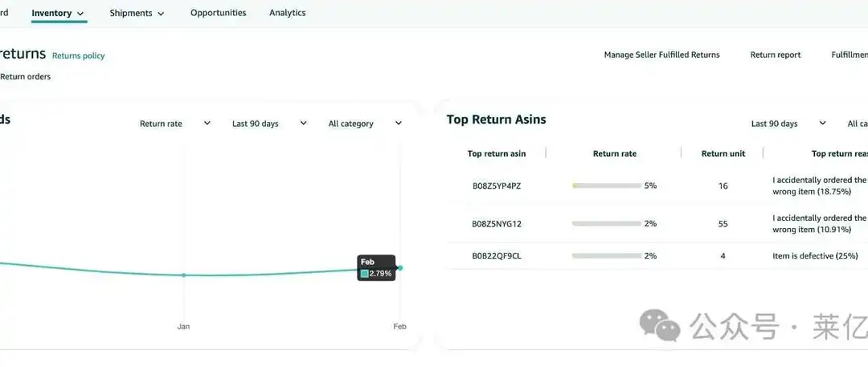Open the trends Last 90 days dropdown
Screen dimensions: 868x367
(269, 124)
